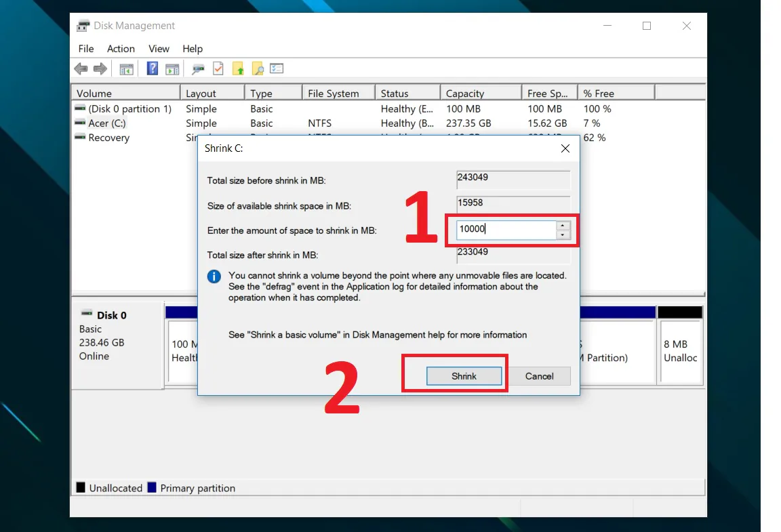Click the Shrink button
Screen dimensions: 781x532
464,376
